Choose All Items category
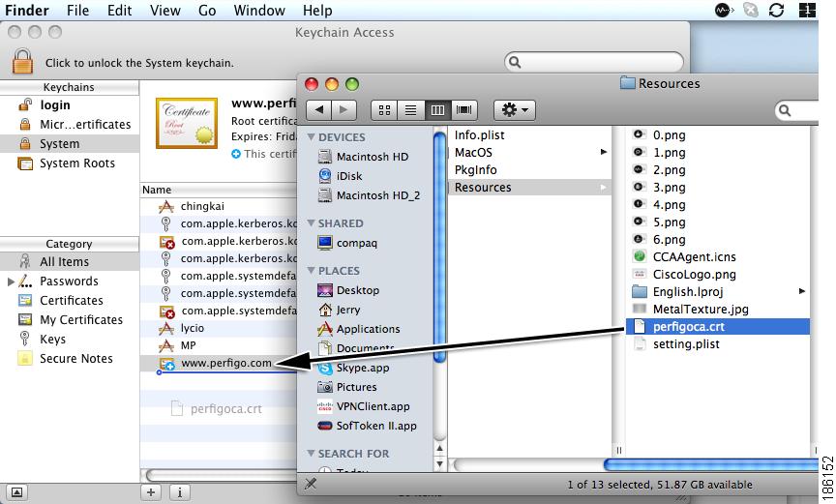This screenshot has height=504, width=836. tap(70, 261)
